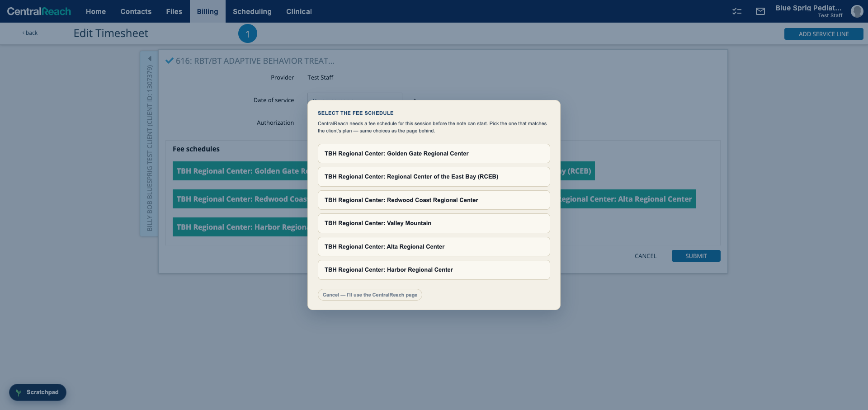
Task: Click the step 1 circle indicator
Action: click(x=248, y=34)
